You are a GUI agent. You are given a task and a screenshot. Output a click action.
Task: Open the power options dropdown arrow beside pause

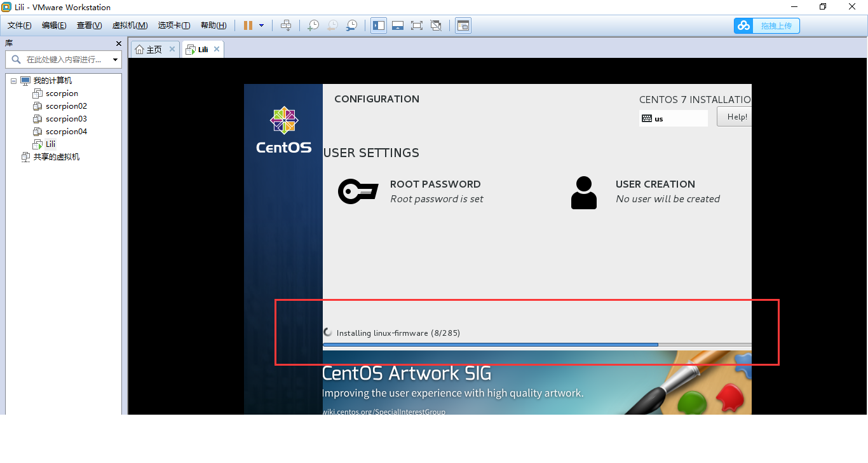pyautogui.click(x=261, y=25)
